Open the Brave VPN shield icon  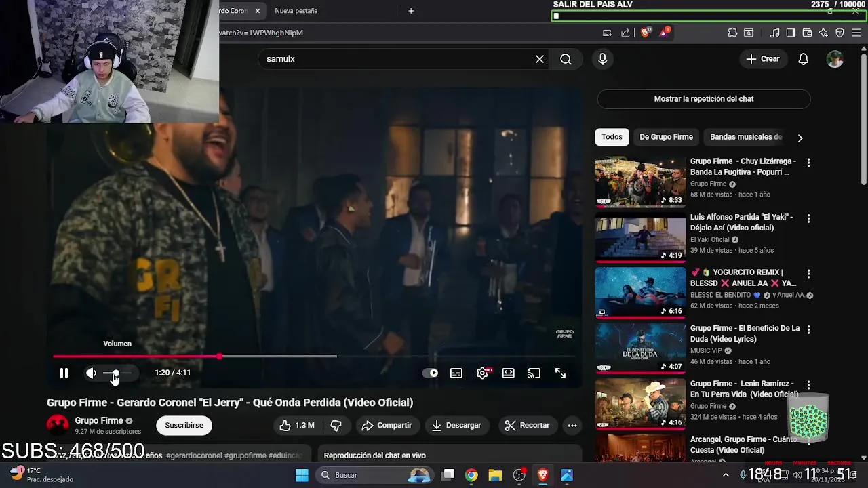tap(840, 33)
